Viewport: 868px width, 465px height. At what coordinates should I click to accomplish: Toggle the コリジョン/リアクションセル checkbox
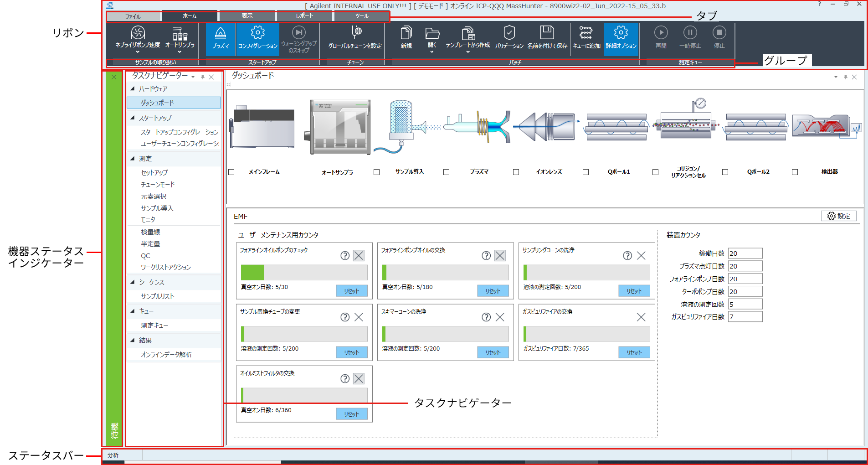click(655, 172)
